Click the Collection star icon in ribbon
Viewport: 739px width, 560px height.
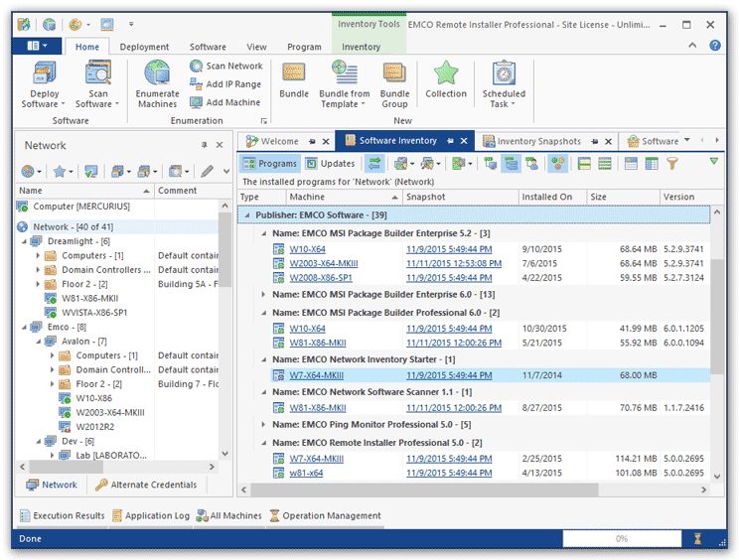point(446,74)
